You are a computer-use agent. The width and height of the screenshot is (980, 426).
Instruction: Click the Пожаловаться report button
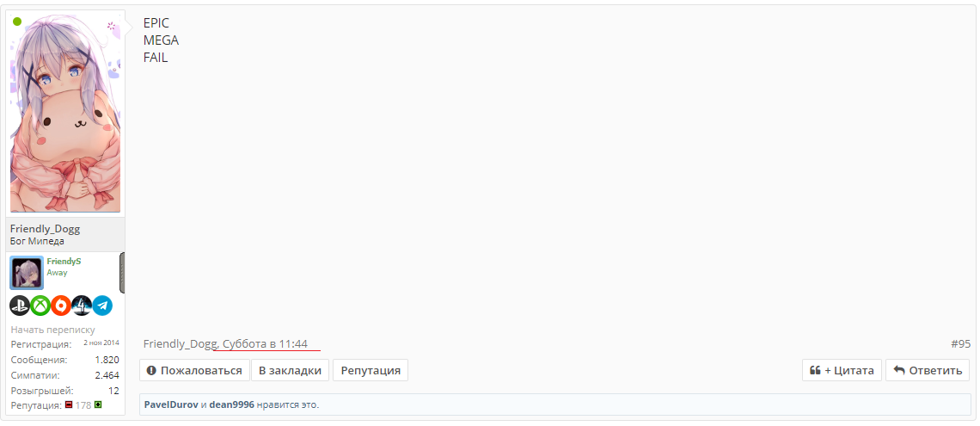(x=193, y=370)
